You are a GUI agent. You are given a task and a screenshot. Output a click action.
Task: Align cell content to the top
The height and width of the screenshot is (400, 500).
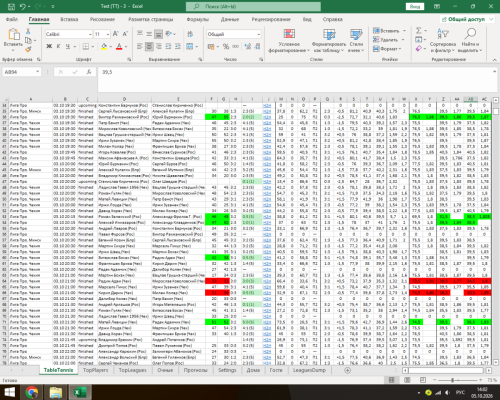pyautogui.click(x=140, y=33)
